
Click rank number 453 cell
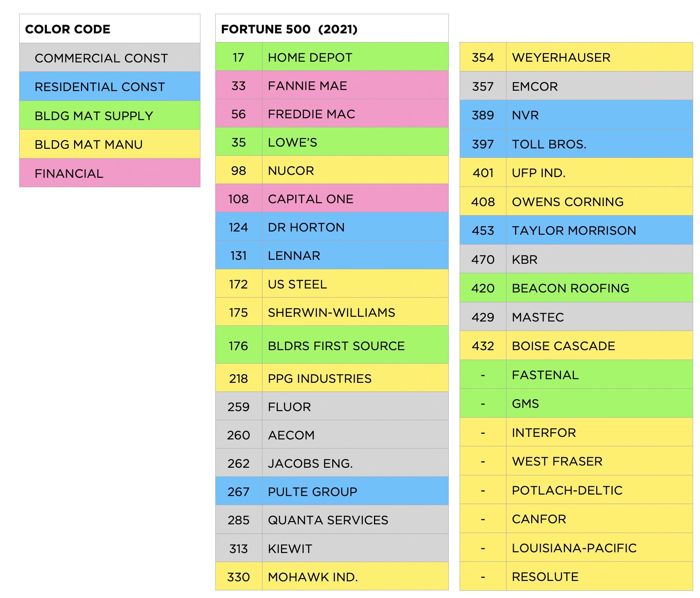pyautogui.click(x=483, y=230)
